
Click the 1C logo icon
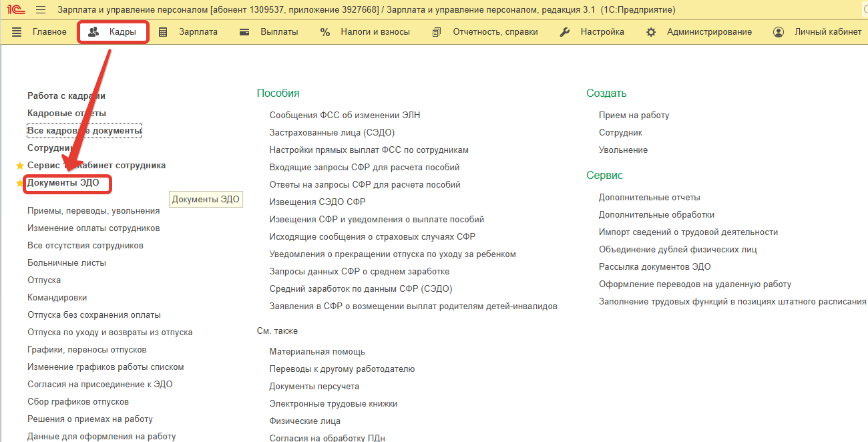15,10
